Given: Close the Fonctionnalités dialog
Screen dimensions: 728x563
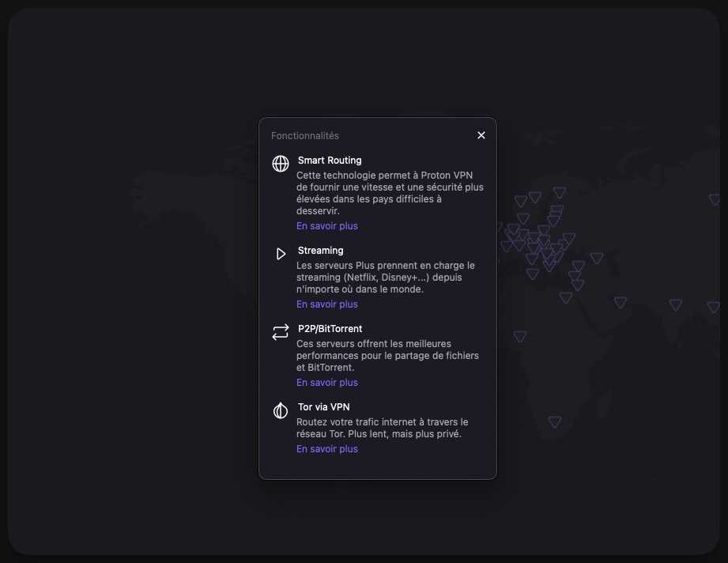Looking at the screenshot, I should click(481, 135).
